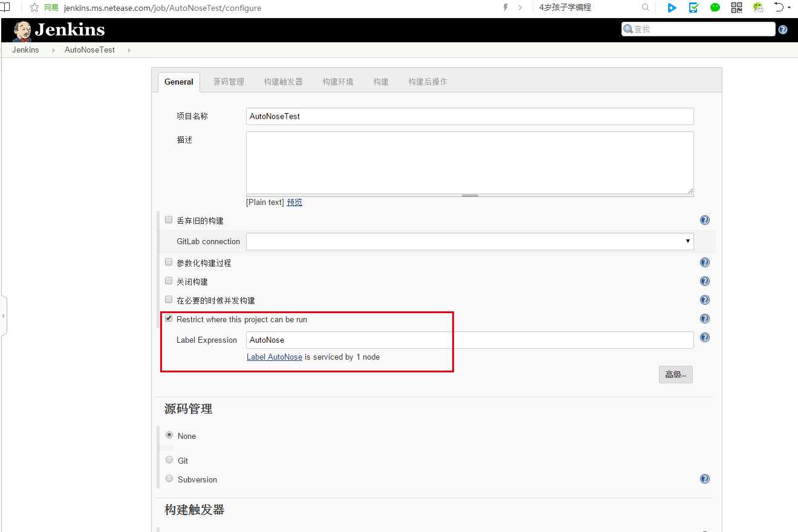Tick the 关闭构建 checkbox

pyautogui.click(x=169, y=281)
